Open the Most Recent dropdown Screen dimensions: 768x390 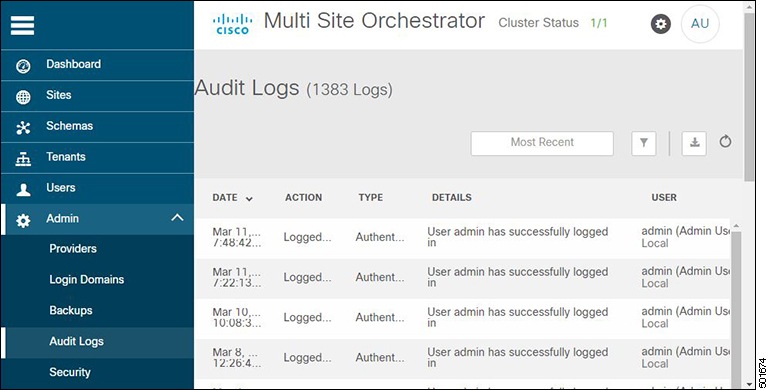[542, 143]
